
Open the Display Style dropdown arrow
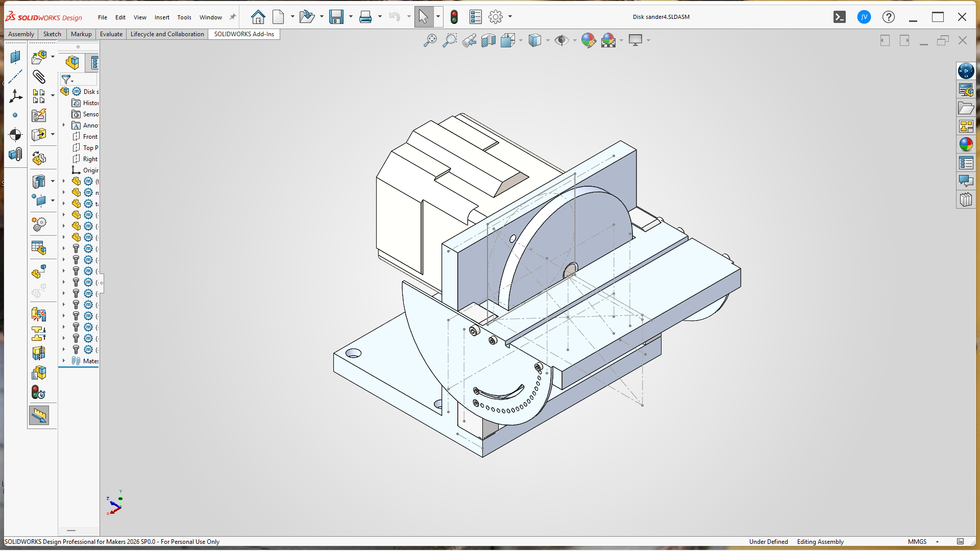click(x=548, y=40)
